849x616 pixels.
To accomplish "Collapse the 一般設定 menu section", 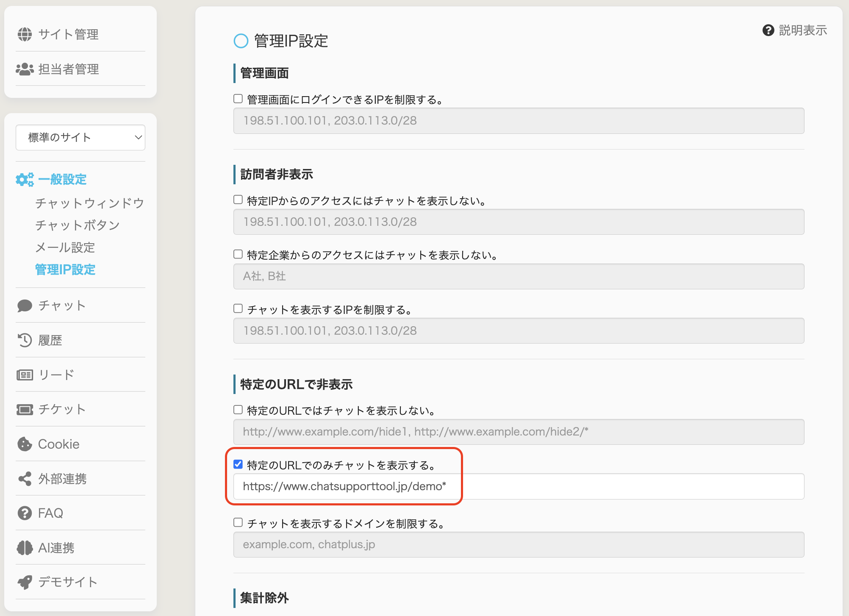I will coord(62,180).
